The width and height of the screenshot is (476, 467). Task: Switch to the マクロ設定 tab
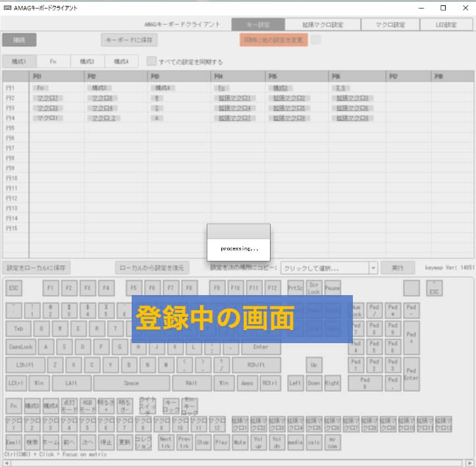coord(390,24)
